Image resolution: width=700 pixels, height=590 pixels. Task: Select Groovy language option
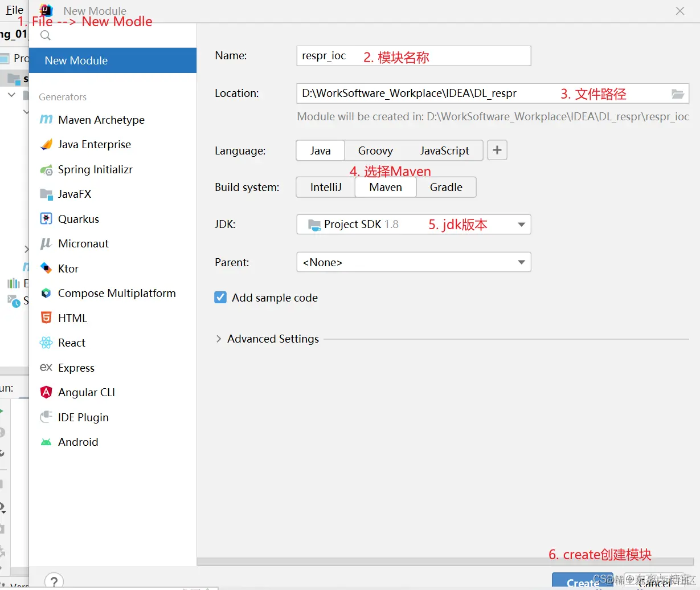point(375,150)
